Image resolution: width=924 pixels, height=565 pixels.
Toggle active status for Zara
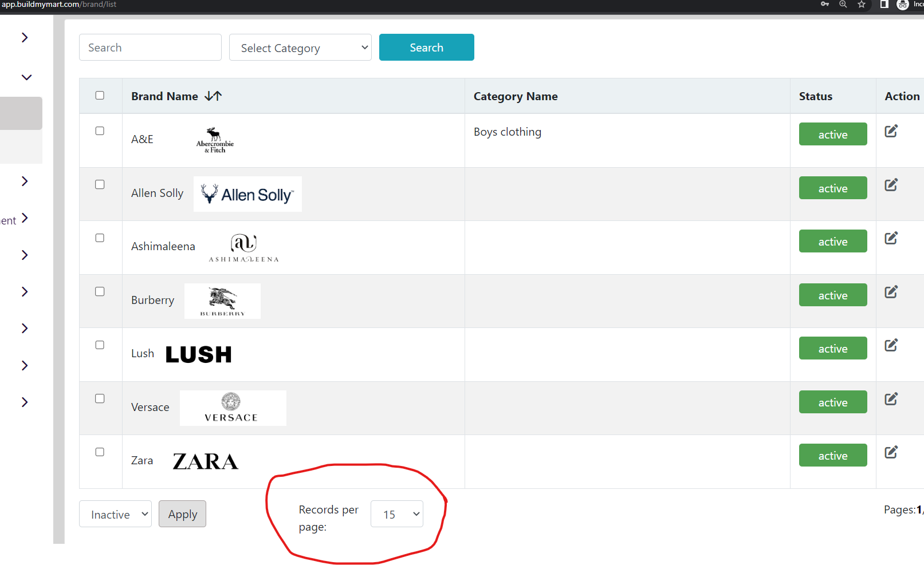(833, 456)
